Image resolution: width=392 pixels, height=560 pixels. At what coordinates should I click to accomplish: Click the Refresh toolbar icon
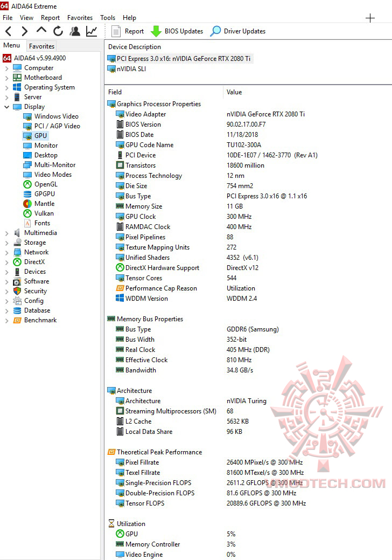coord(58,31)
